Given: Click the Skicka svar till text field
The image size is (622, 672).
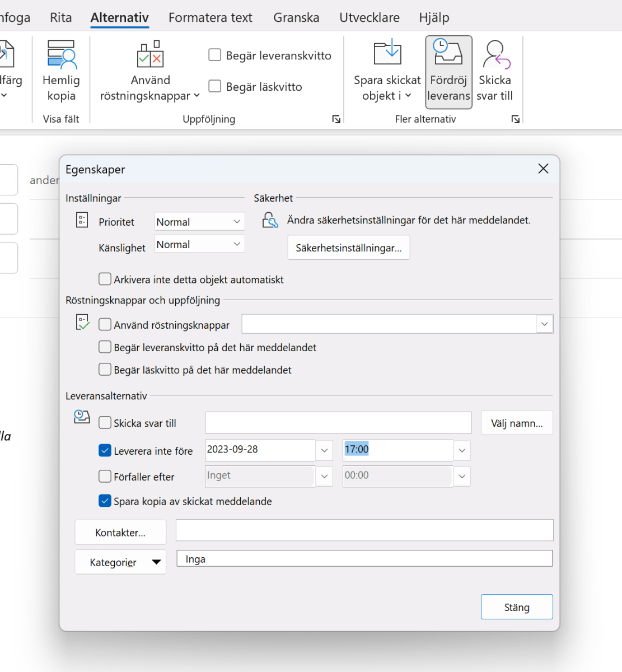Looking at the screenshot, I should point(337,423).
